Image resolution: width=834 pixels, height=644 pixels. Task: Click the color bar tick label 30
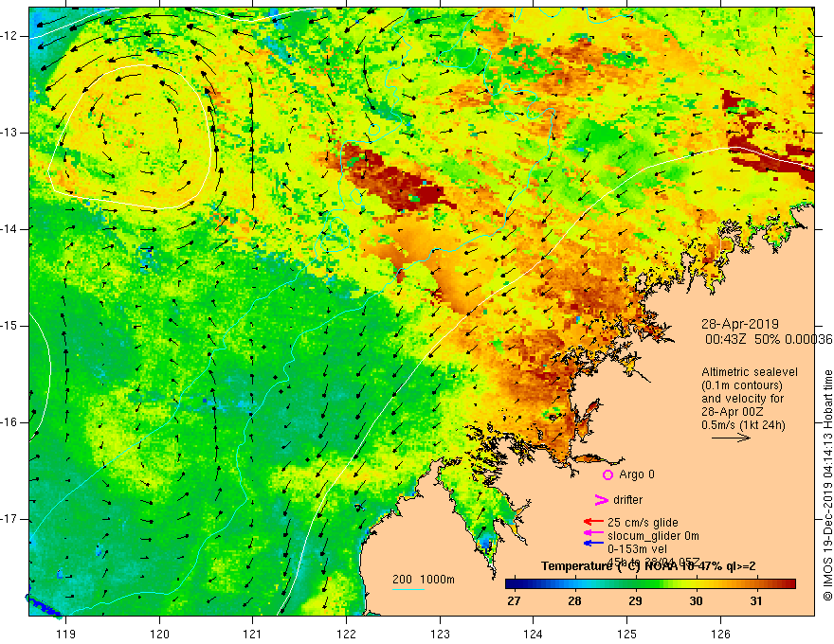coord(696,601)
